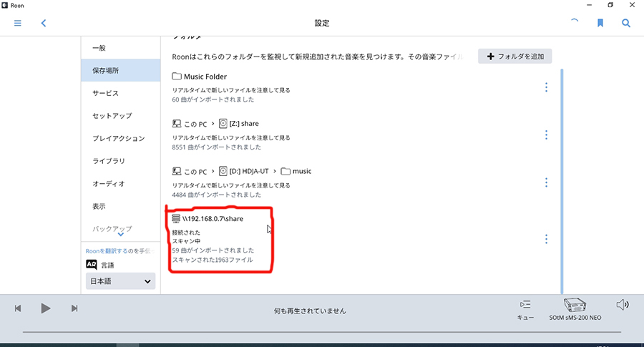Viewport: 644px width, 347px height.
Task: Open the ライブラリ settings tab
Action: coord(109,161)
